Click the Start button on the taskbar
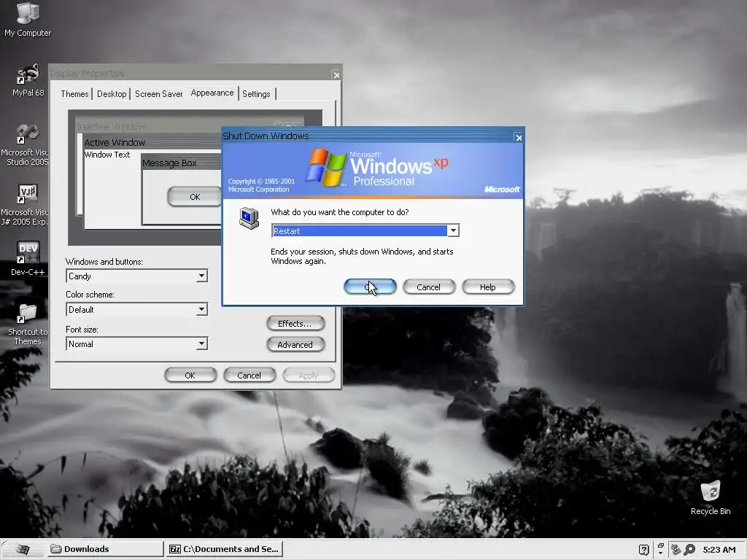This screenshot has height=560, width=747. click(x=21, y=549)
